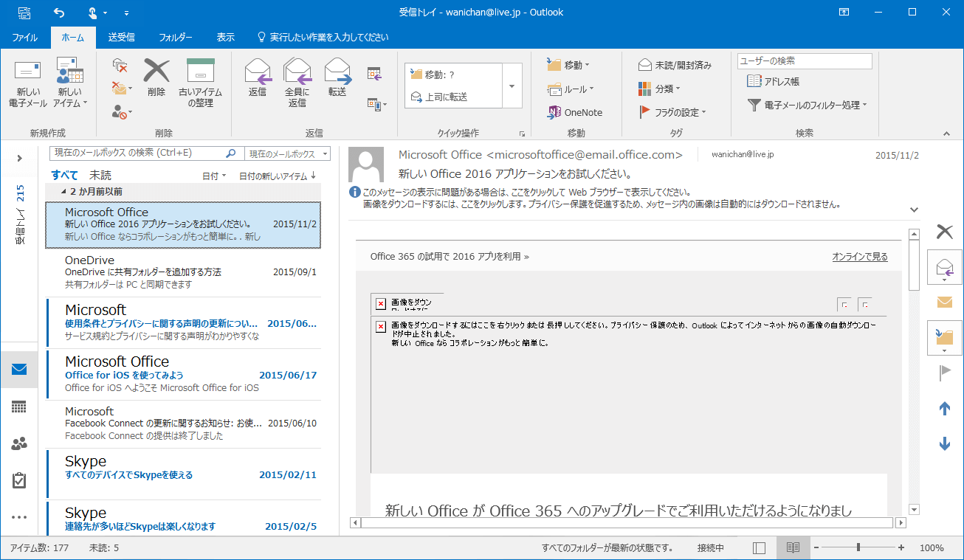Open the 新しいアイテム menu
This screenshot has height=560, width=964.
pos(70,84)
